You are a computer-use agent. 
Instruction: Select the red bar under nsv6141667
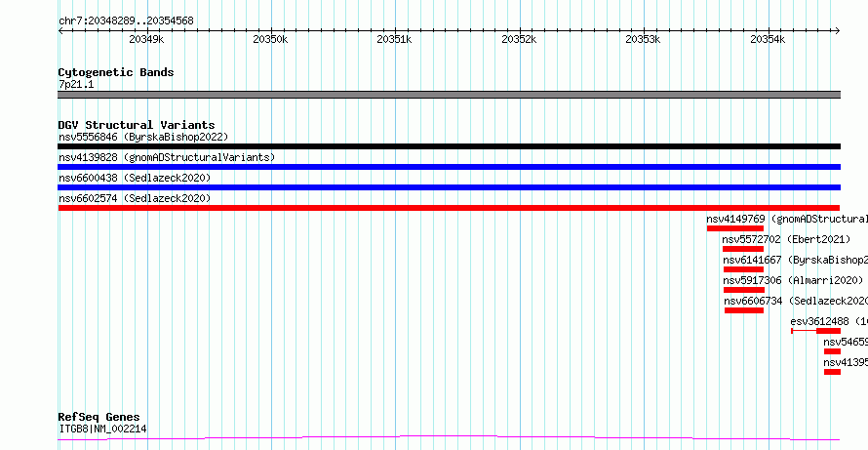[743, 269]
